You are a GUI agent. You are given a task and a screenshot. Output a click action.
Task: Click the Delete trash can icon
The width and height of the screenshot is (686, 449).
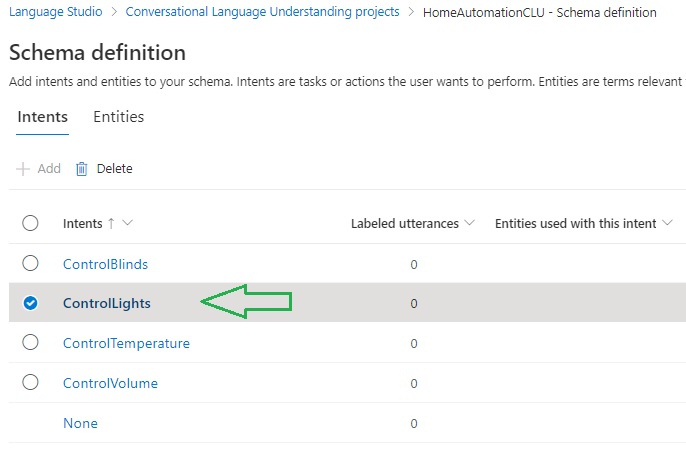tap(82, 169)
